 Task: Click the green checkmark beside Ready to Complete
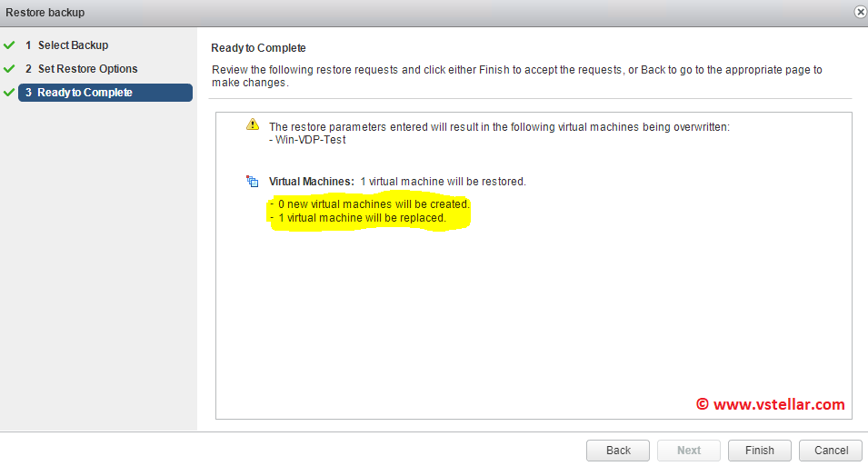[10, 93]
